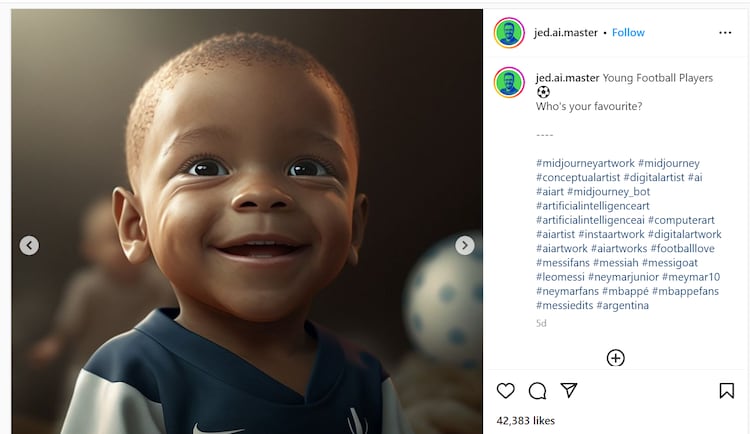This screenshot has width=750, height=434.
Task: Open comments with the speech bubble icon
Action: tap(537, 390)
